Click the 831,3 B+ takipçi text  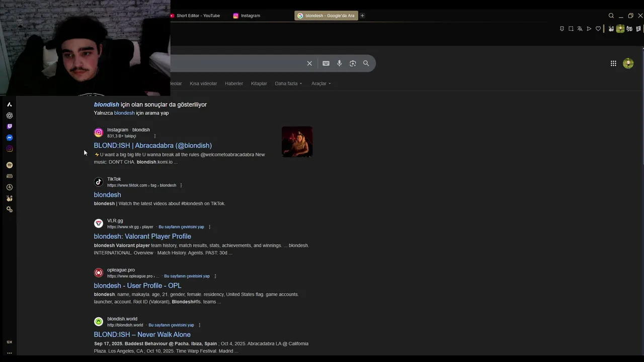pyautogui.click(x=122, y=136)
